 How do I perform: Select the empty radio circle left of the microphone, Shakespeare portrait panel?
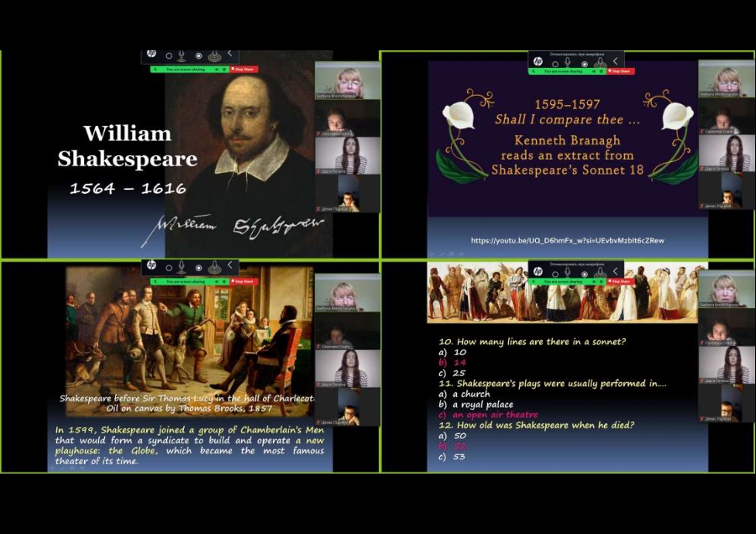point(169,56)
